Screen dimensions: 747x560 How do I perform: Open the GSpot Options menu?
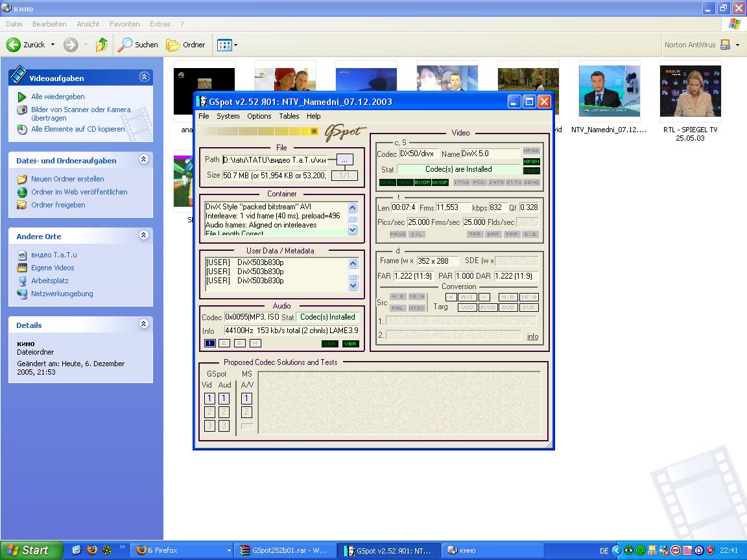click(259, 116)
